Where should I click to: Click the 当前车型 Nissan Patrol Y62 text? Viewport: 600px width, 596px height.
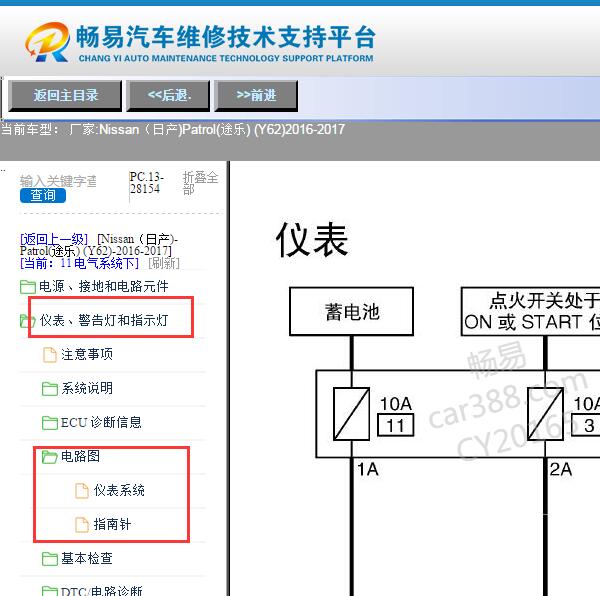173,130
